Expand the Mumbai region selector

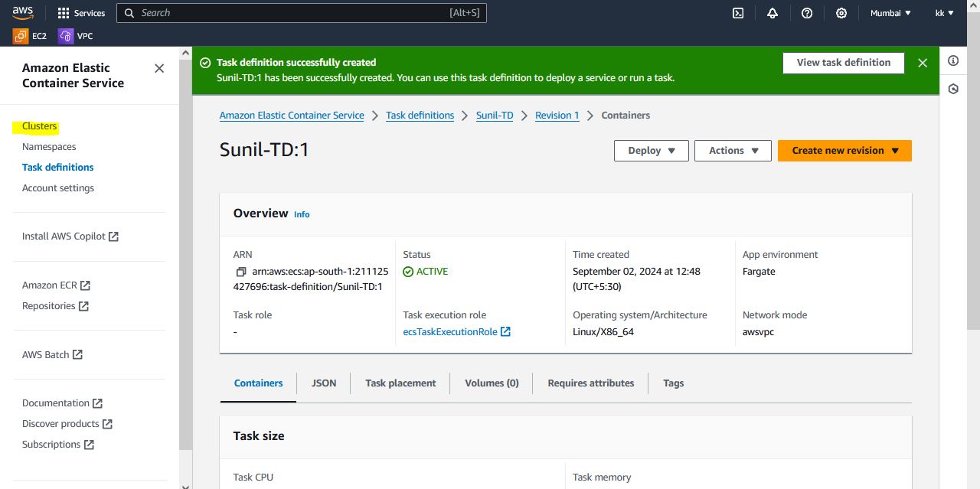(x=890, y=13)
